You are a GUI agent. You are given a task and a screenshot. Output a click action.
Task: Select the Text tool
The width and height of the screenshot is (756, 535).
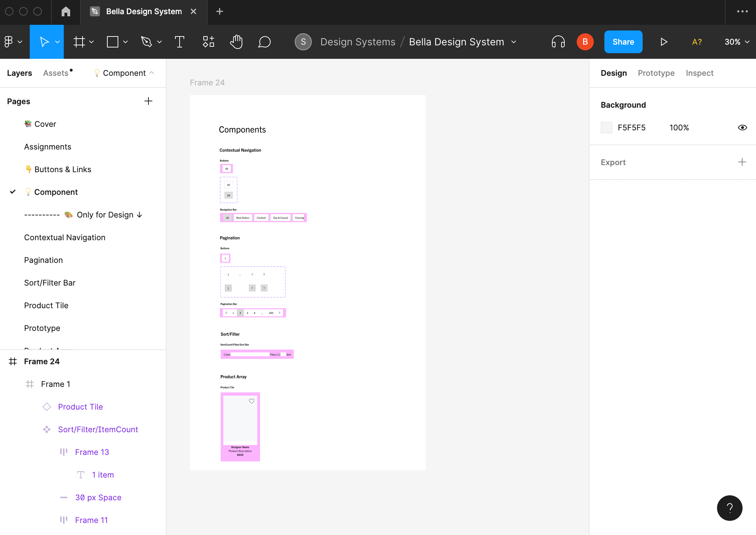pos(180,42)
